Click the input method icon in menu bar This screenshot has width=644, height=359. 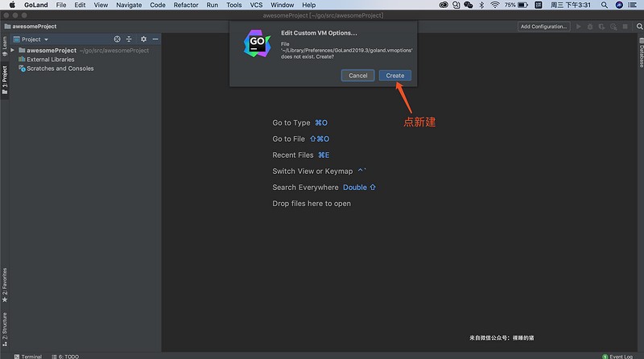click(539, 5)
